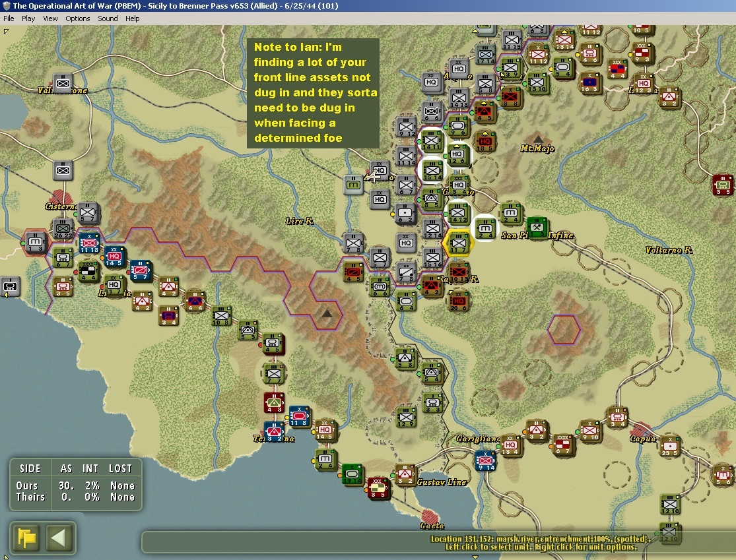Image resolution: width=736 pixels, height=560 pixels.
Task: Select the yellow-highlighted infantry unit 11 7
Action: click(459, 243)
